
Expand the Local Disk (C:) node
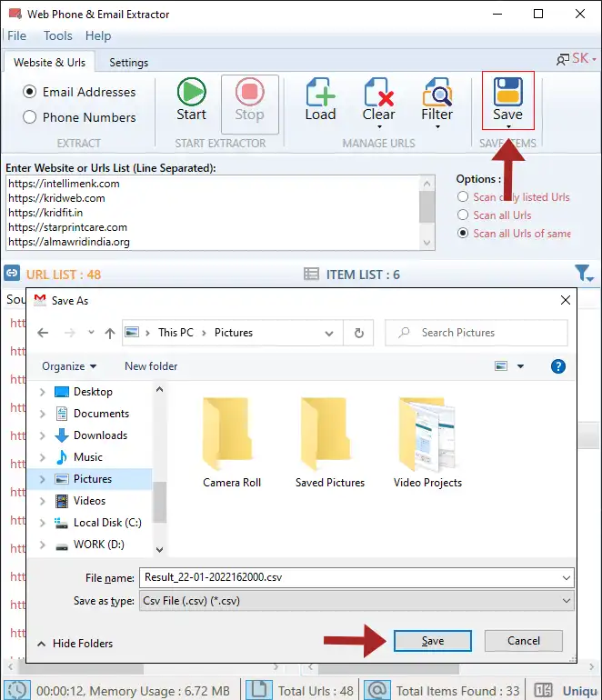43,523
